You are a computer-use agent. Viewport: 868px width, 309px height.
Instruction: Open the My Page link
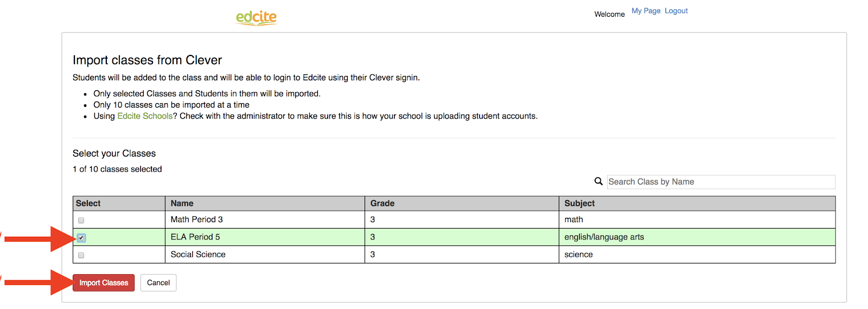[646, 11]
